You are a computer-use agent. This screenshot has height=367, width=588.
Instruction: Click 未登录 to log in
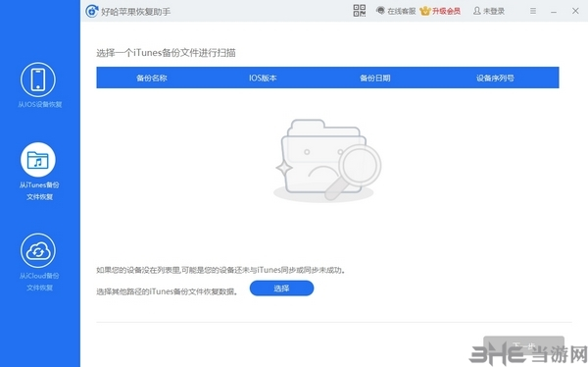[x=489, y=11]
